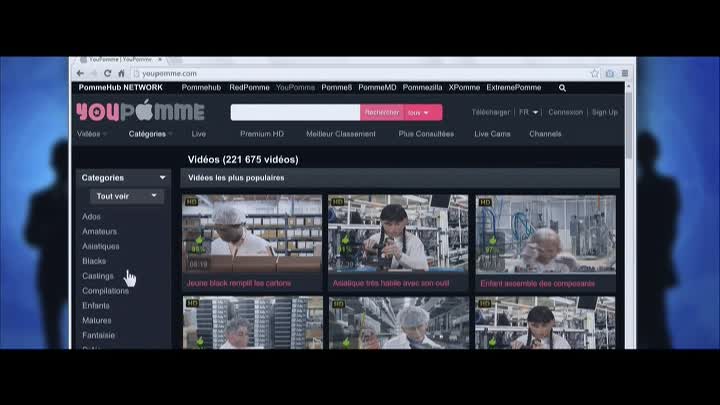
Task: Open the browser hamburger menu
Action: click(x=625, y=73)
